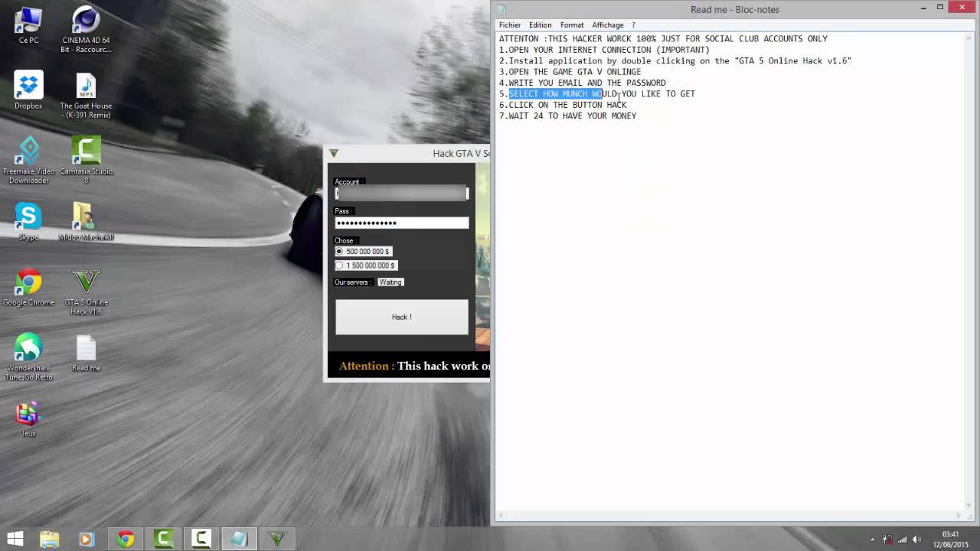Open Wondershare TunesGo Retro shortcut
The image size is (980, 551).
(28, 357)
